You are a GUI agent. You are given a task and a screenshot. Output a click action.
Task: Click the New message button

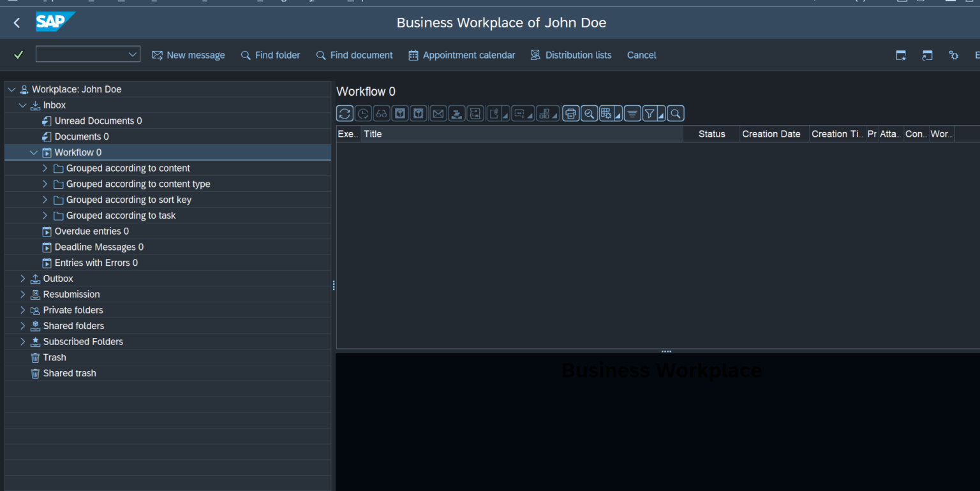click(188, 55)
